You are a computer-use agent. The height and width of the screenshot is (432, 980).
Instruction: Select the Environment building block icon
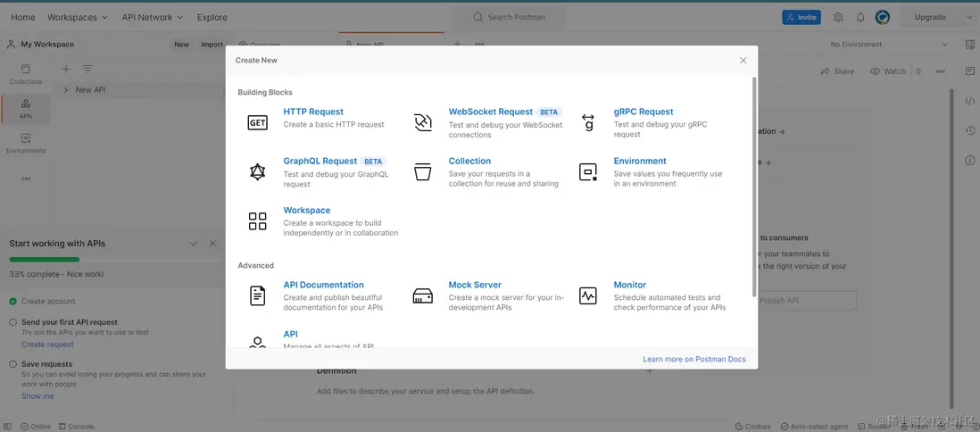(588, 172)
